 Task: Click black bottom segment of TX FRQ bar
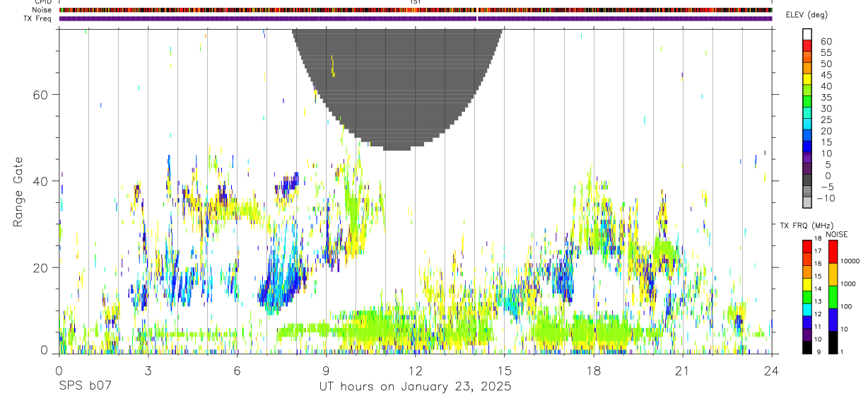[807, 348]
